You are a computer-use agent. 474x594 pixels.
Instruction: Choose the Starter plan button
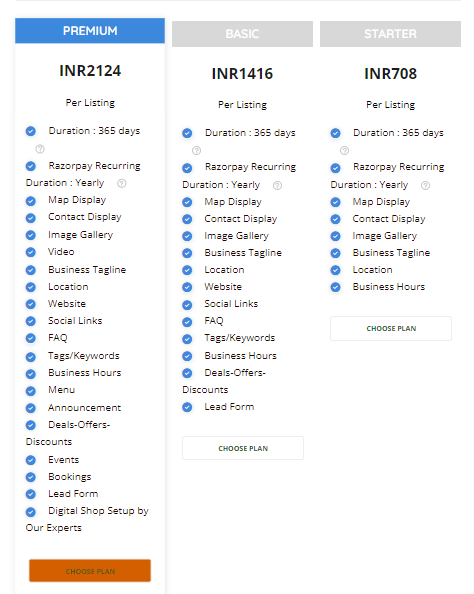[x=391, y=328]
